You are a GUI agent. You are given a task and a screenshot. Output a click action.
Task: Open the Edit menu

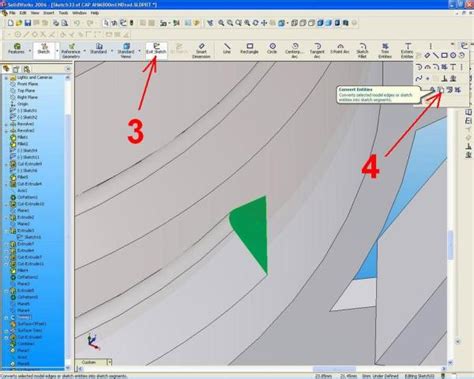click(23, 13)
